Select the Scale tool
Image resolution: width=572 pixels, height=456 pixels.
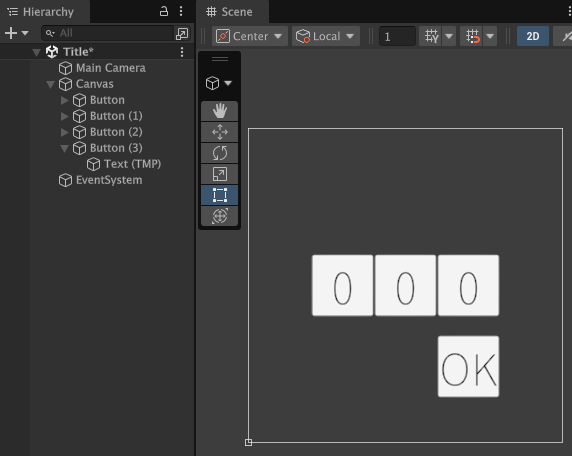[x=220, y=174]
